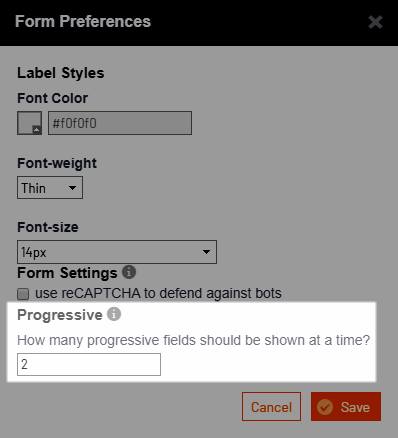Viewport: 398px width, 438px height.
Task: Click the Progressive info icon
Action: click(114, 314)
